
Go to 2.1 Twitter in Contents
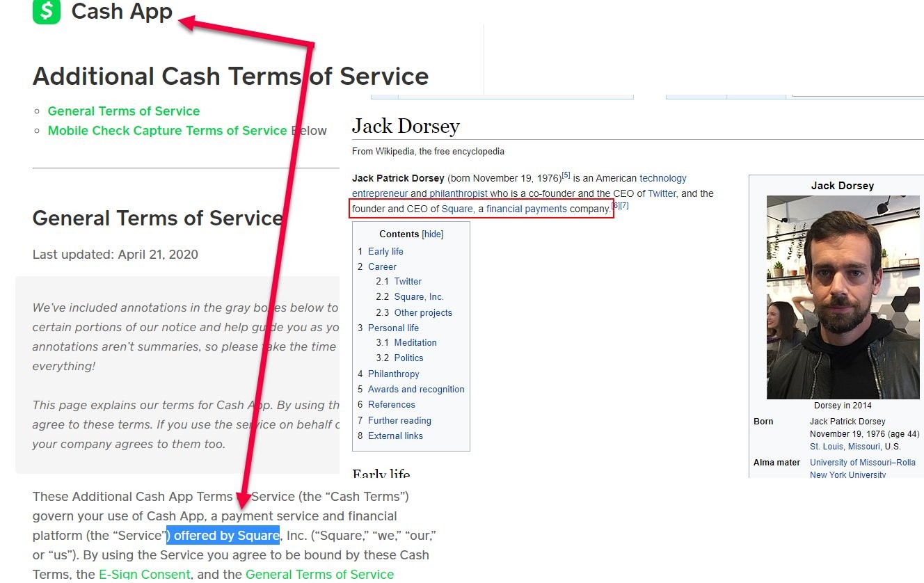408,282
